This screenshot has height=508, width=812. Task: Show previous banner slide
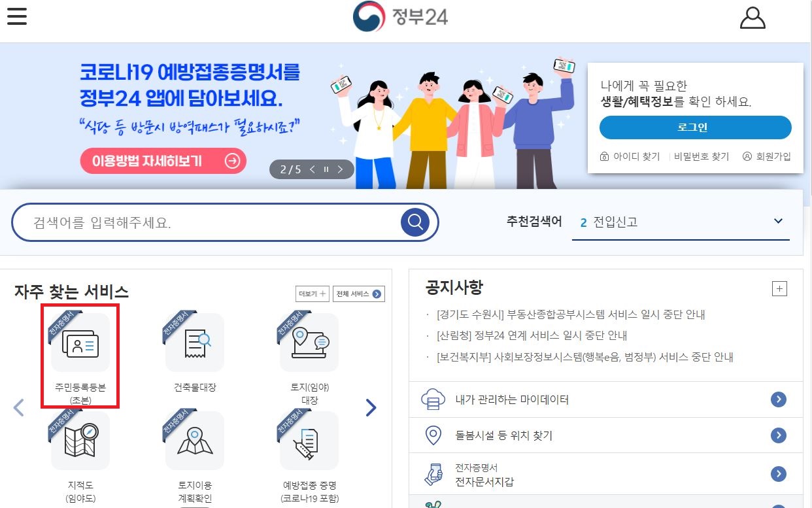(313, 169)
